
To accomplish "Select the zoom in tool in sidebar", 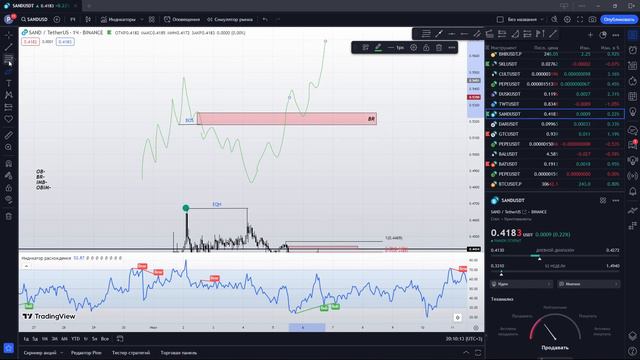I will (9, 147).
